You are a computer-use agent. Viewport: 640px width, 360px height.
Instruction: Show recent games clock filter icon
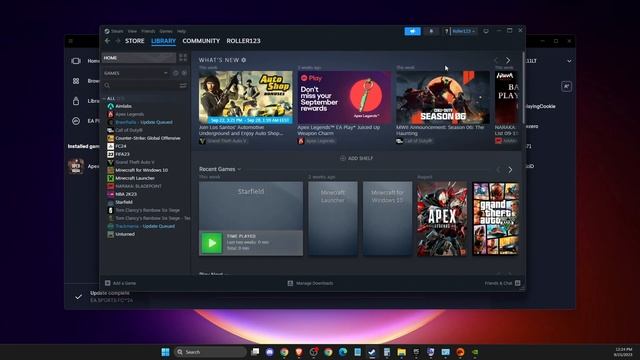(x=176, y=73)
